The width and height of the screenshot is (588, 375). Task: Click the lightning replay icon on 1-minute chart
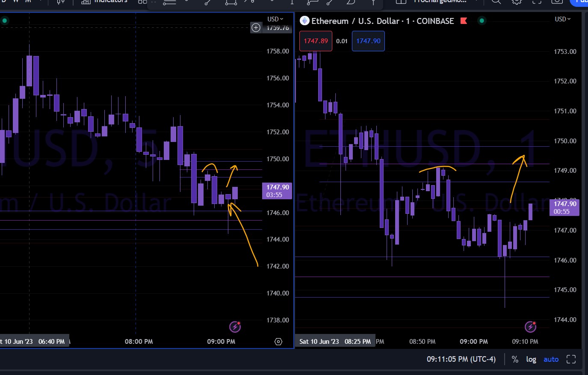tap(531, 327)
